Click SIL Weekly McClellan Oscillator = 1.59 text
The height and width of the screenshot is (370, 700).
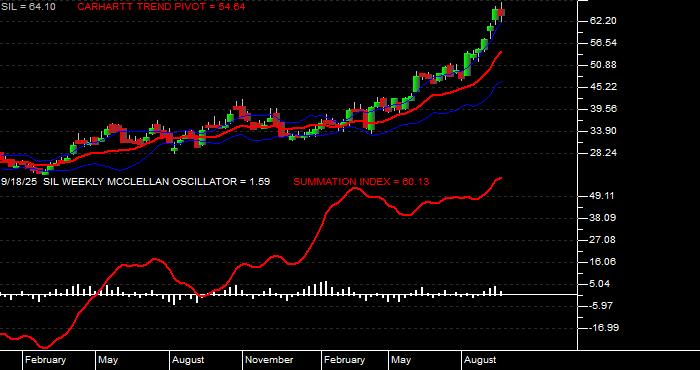point(157,182)
